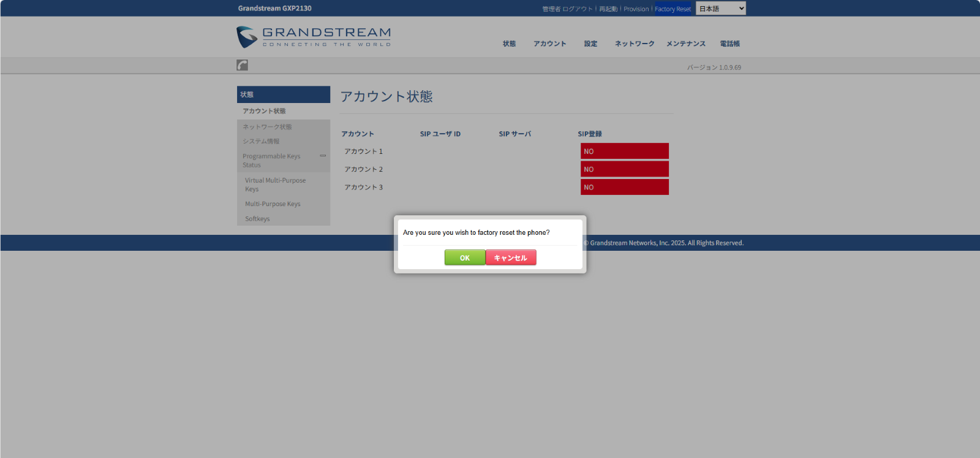Click the NO status for アカウント 1
This screenshot has height=458, width=980.
625,151
